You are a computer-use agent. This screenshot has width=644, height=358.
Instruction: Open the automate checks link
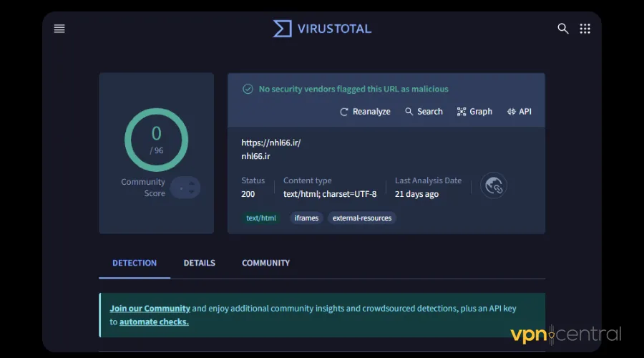(154, 321)
